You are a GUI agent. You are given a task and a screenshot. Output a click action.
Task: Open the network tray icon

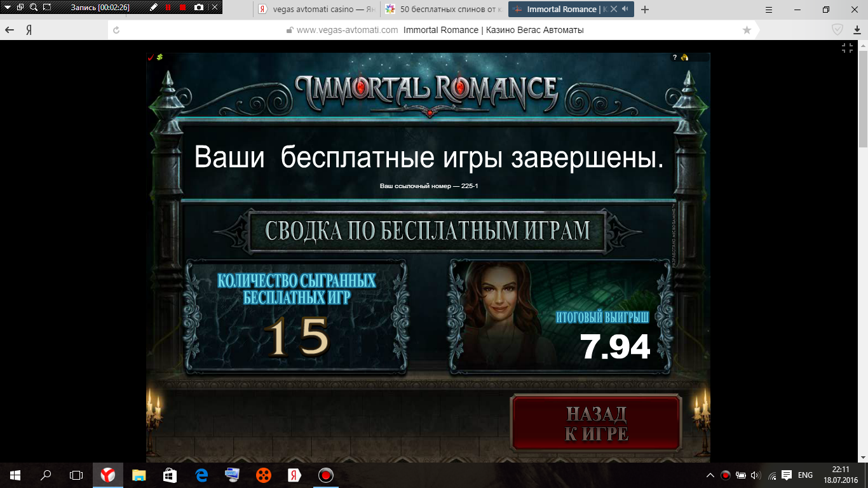(x=772, y=475)
